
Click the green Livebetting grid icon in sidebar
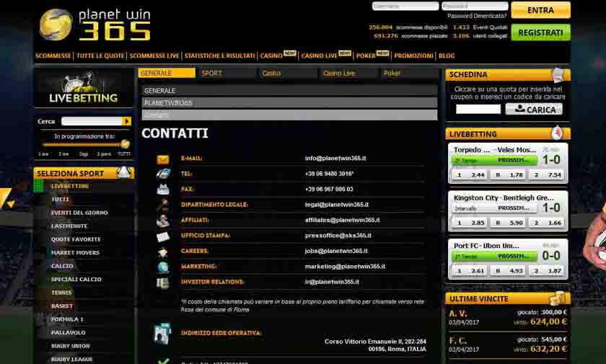(x=39, y=186)
